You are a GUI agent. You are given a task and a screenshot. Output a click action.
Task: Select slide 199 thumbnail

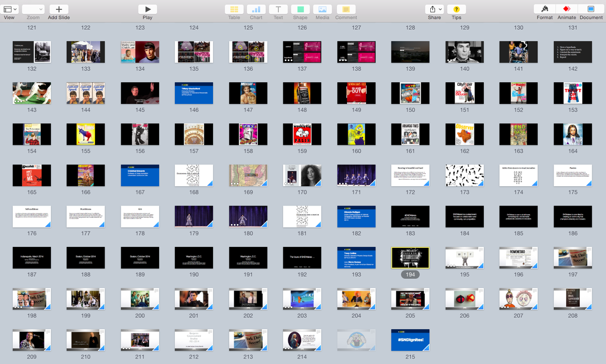pyautogui.click(x=86, y=299)
